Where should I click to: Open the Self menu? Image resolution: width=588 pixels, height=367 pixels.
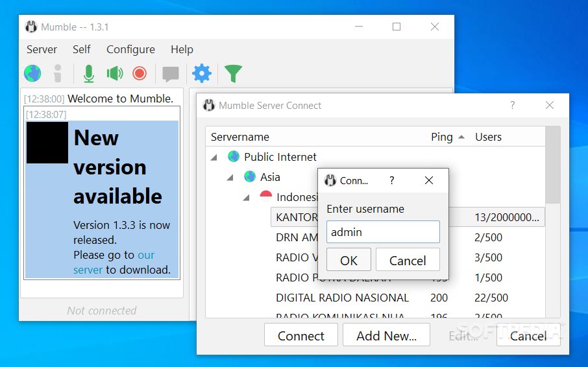81,49
